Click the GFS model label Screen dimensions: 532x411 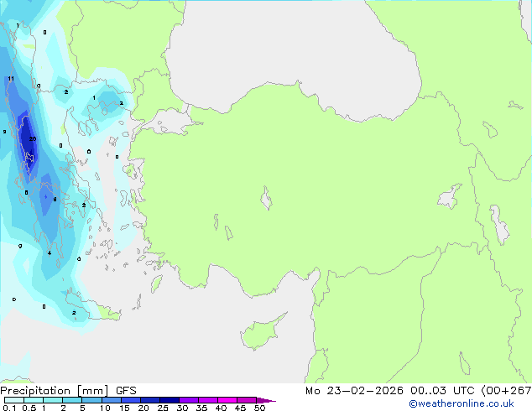tap(126, 390)
